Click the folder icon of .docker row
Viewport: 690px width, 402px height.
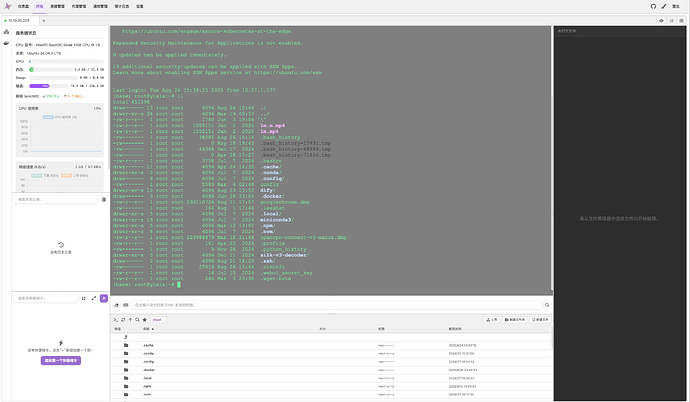pos(126,370)
